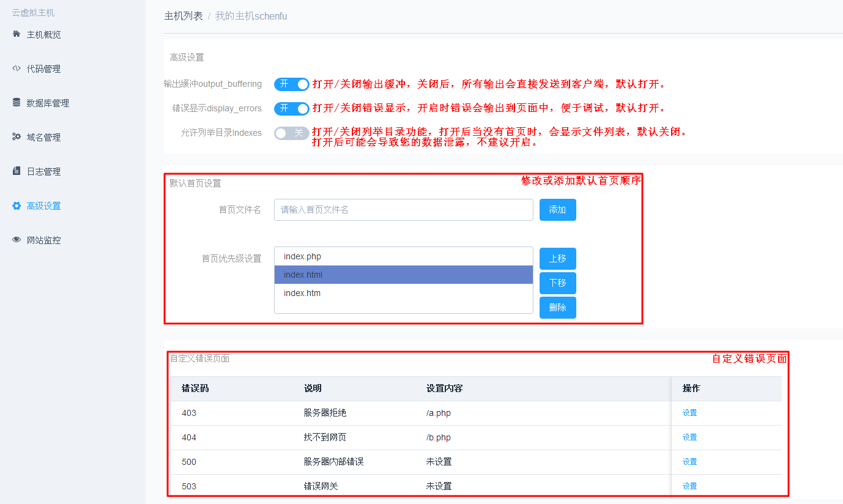Click the 500 error code cell
The width and height of the screenshot is (843, 504).
189,462
